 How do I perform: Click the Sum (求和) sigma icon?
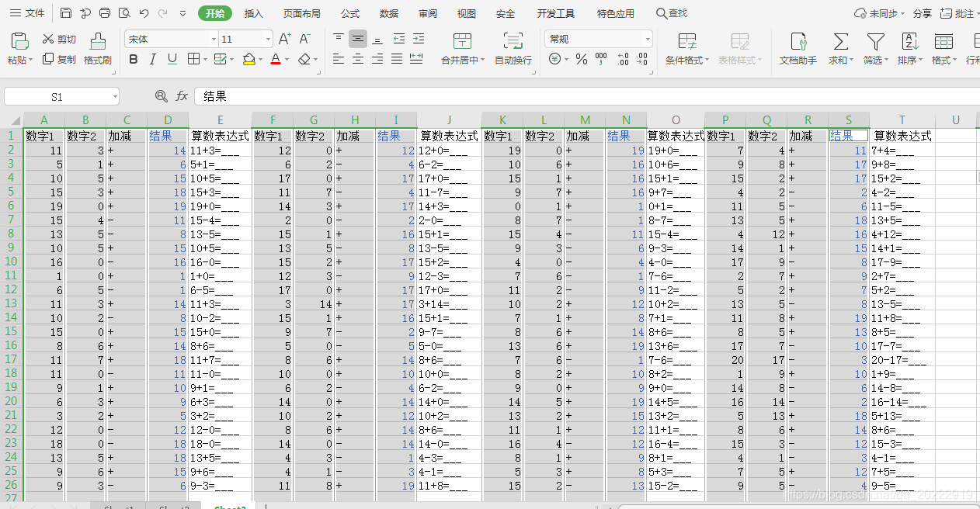[x=840, y=42]
